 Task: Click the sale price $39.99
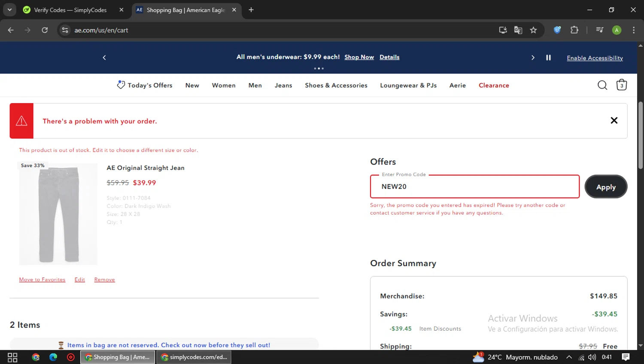point(144,183)
